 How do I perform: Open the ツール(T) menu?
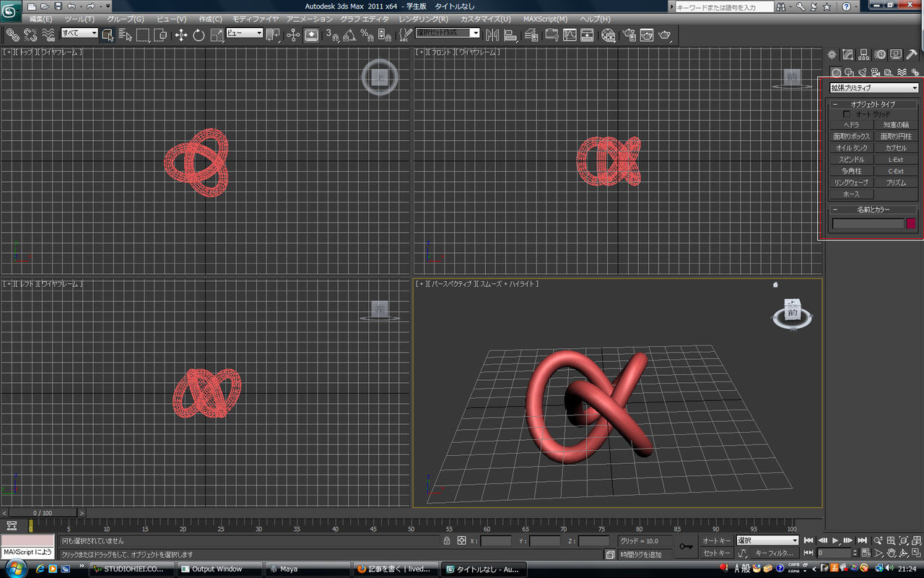[79, 19]
